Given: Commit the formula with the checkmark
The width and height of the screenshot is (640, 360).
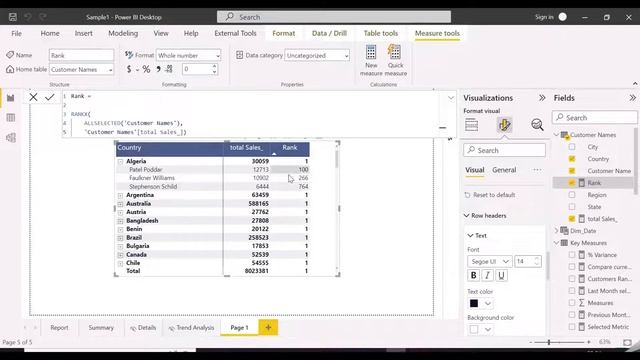Looking at the screenshot, I should (x=49, y=97).
